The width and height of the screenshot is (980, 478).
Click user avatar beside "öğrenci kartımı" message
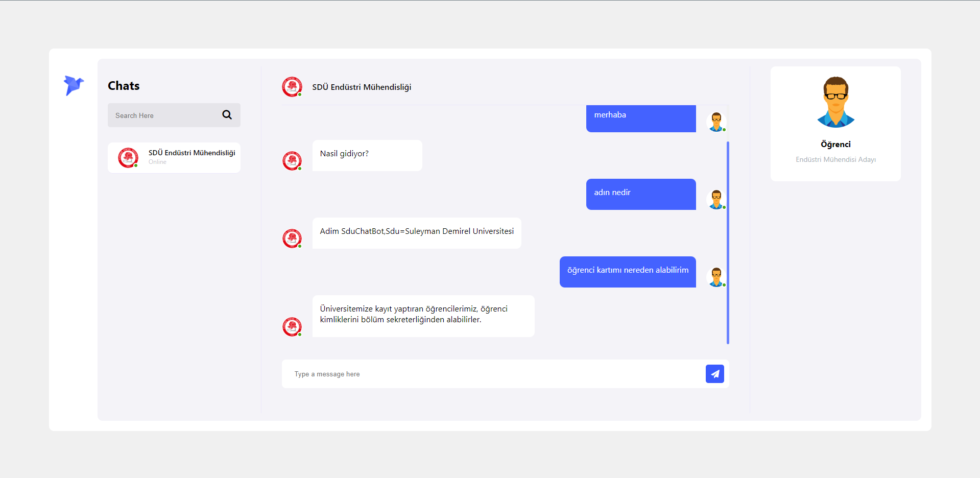coord(716,277)
